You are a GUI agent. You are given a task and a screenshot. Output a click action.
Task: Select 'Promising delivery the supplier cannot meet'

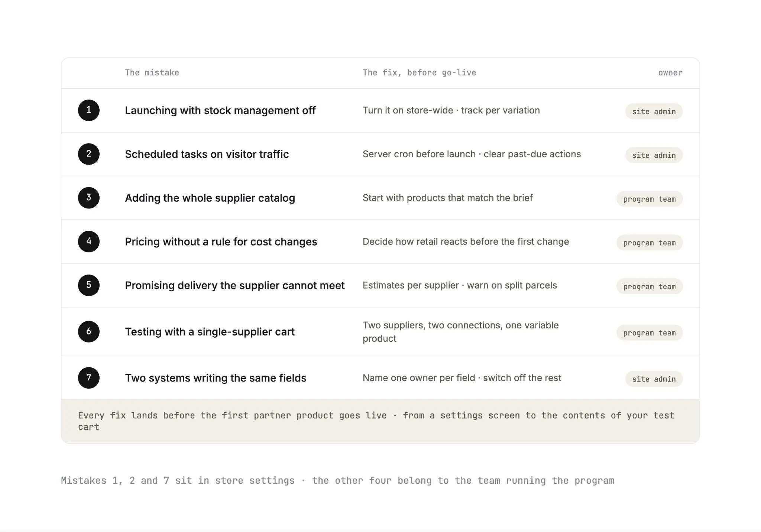[x=235, y=285]
